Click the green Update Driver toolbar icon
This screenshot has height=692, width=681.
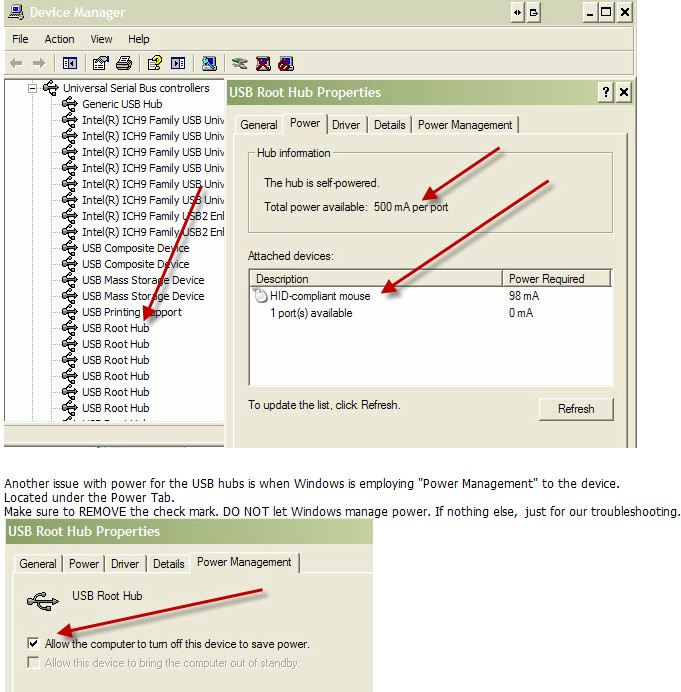pyautogui.click(x=240, y=64)
